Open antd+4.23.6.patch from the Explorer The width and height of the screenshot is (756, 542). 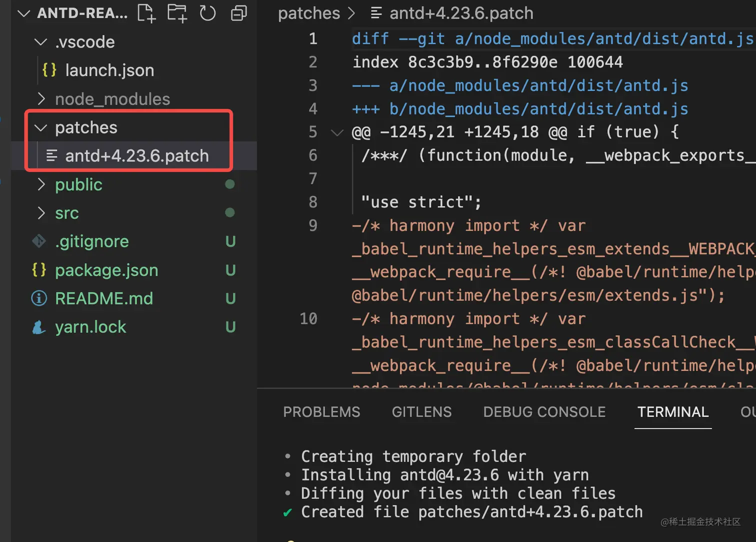coord(136,155)
